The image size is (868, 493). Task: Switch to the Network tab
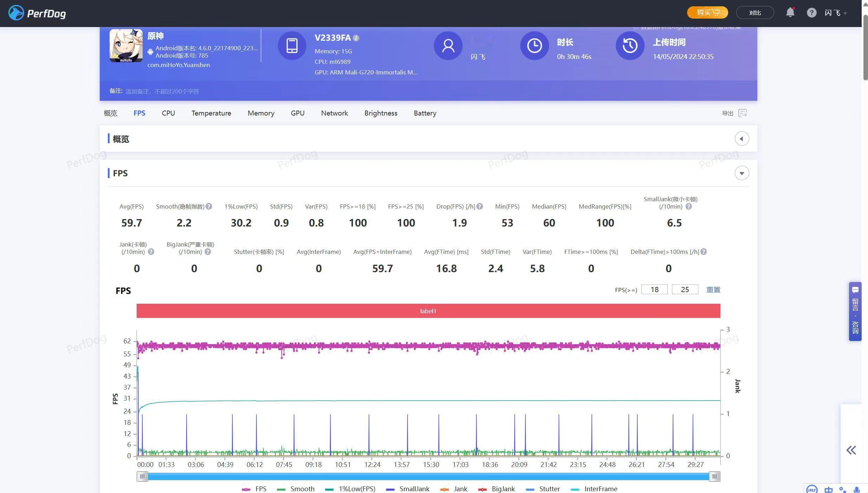coord(334,113)
